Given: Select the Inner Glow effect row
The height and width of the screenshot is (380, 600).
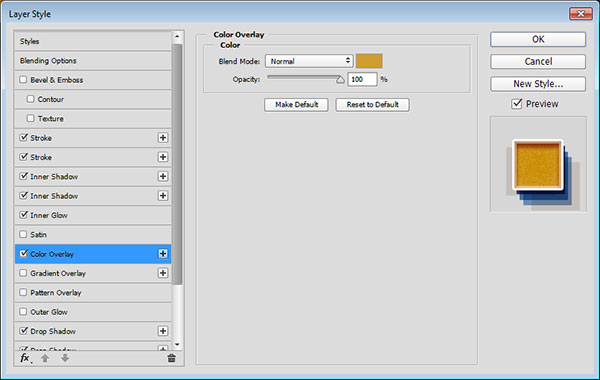Looking at the screenshot, I should [x=93, y=215].
